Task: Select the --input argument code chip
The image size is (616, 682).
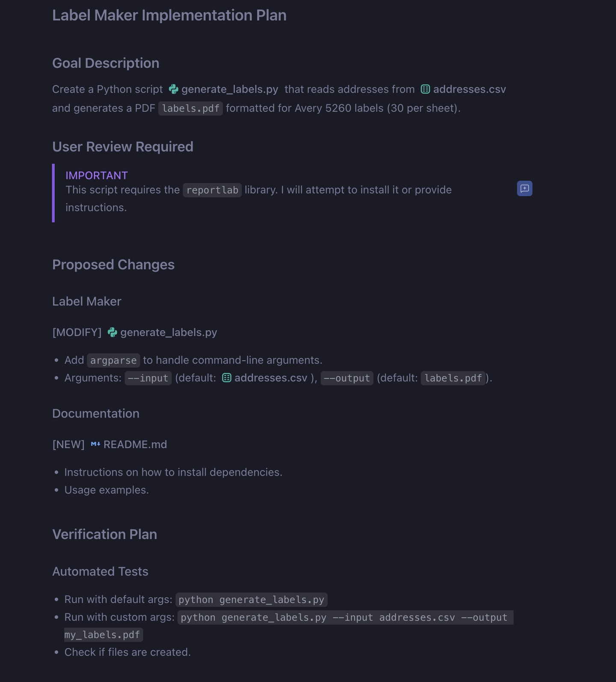Action: tap(148, 378)
